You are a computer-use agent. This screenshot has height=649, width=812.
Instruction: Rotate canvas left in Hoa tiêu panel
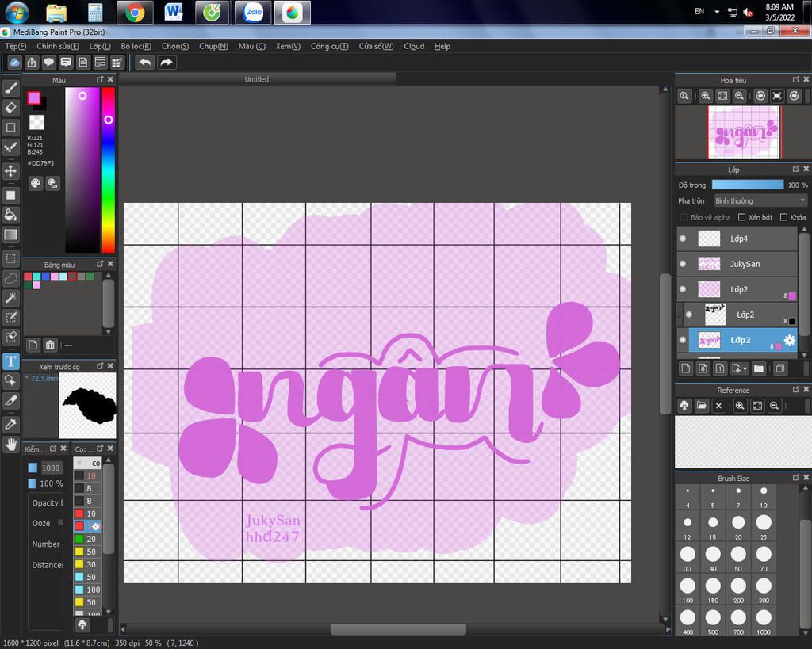(x=760, y=96)
